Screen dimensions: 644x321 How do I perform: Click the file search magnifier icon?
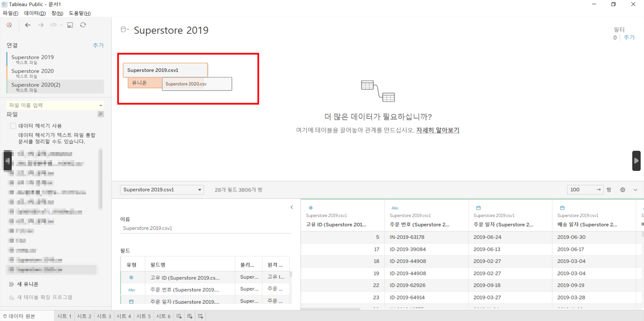(x=100, y=114)
